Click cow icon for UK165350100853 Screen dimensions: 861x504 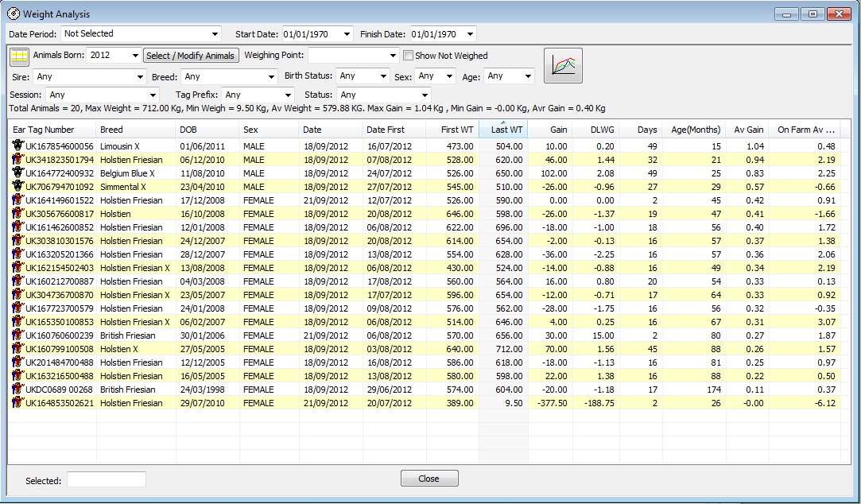pyautogui.click(x=18, y=320)
